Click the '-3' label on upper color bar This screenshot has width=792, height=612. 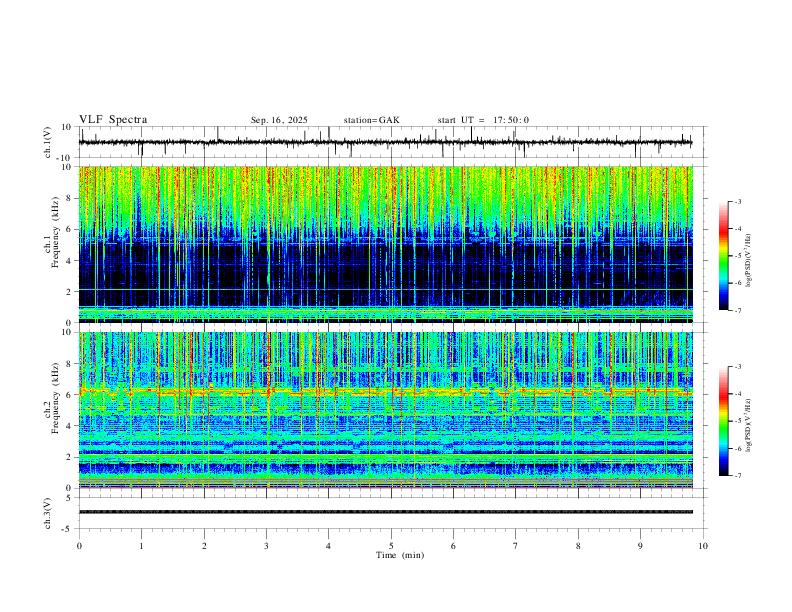(738, 201)
